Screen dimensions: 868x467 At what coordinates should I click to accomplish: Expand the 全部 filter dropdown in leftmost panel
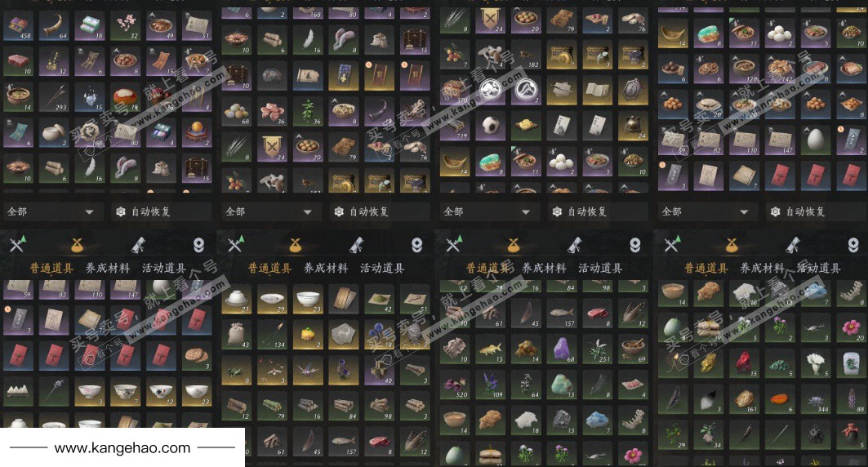(51, 211)
